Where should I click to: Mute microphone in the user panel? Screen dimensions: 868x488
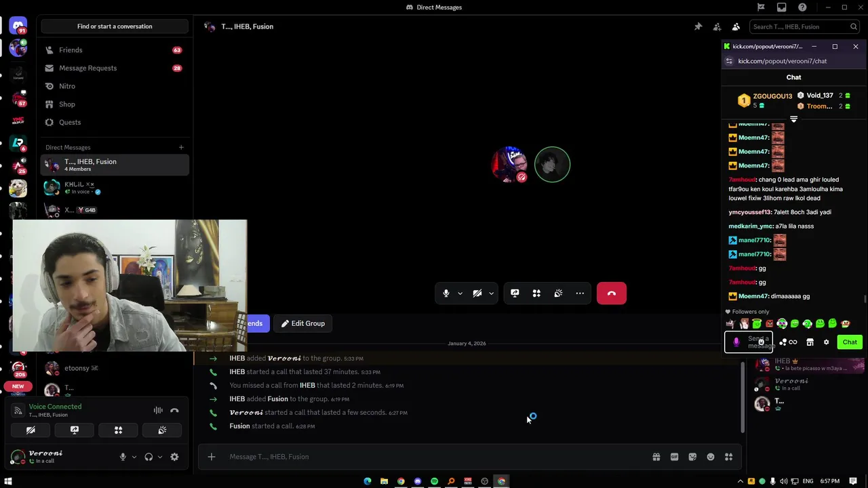(123, 457)
